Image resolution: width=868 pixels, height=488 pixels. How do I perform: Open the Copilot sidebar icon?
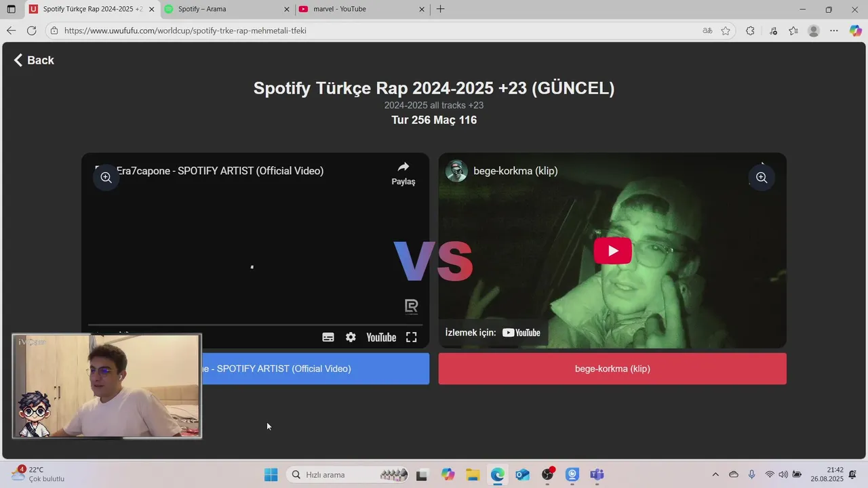click(856, 30)
